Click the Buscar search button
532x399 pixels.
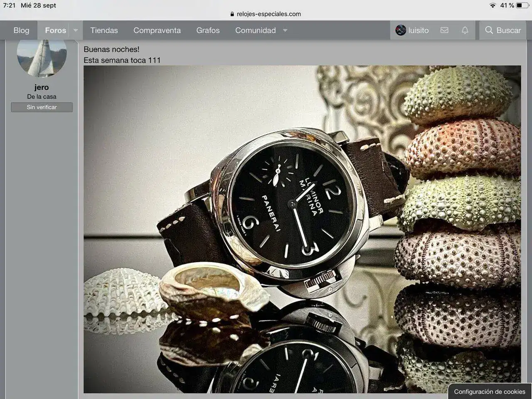[x=503, y=30]
